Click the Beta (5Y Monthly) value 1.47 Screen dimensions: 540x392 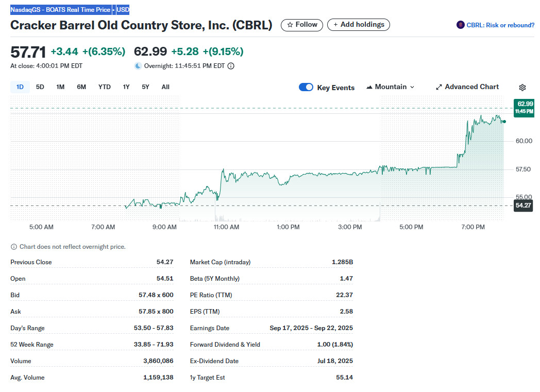coord(346,279)
